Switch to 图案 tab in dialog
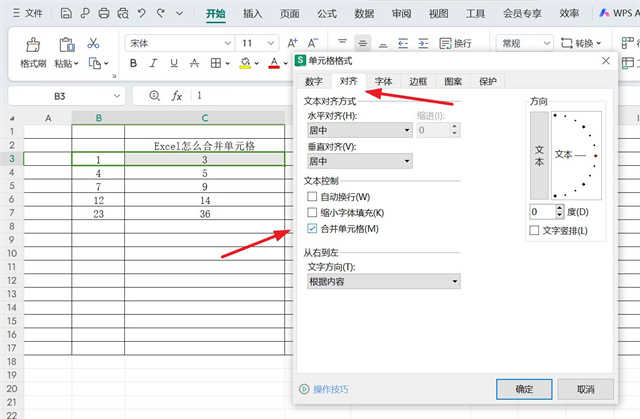The height and width of the screenshot is (419, 640). click(453, 81)
